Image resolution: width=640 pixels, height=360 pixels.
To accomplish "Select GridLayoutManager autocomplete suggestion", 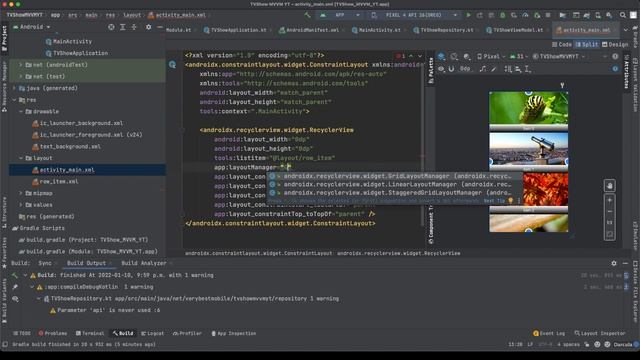I will coord(395,176).
